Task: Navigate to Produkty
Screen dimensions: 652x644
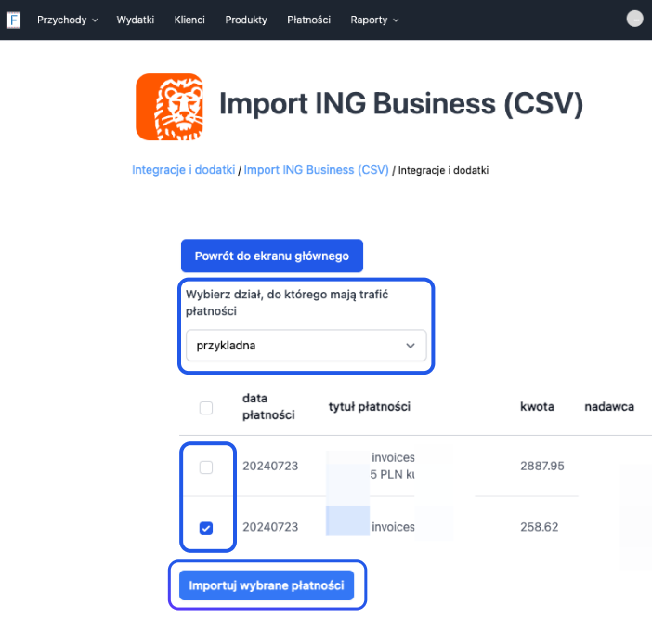Action: [246, 20]
